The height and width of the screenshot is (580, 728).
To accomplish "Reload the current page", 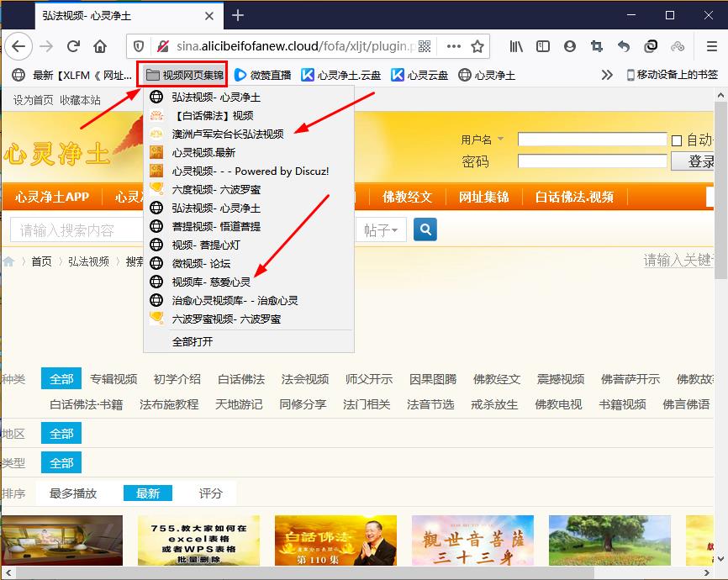I will (73, 46).
